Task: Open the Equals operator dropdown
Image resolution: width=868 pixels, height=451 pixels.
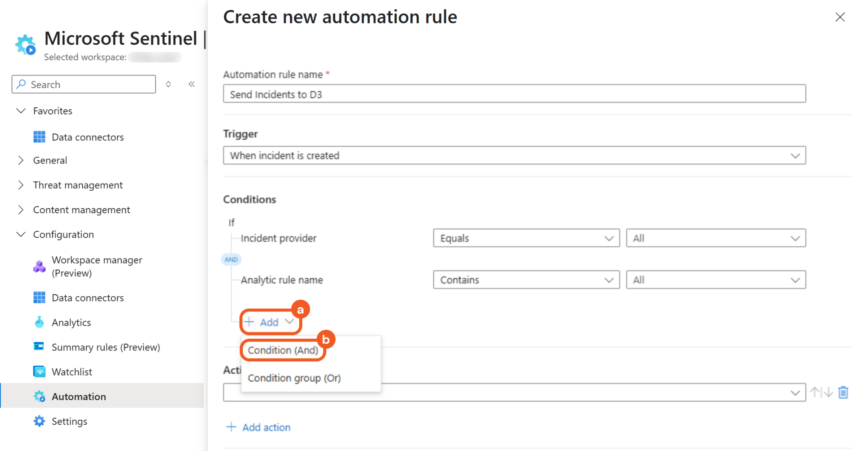Action: pyautogui.click(x=526, y=238)
